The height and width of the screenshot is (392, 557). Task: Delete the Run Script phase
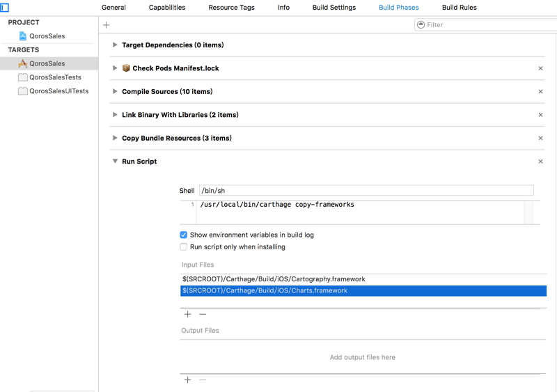point(540,162)
